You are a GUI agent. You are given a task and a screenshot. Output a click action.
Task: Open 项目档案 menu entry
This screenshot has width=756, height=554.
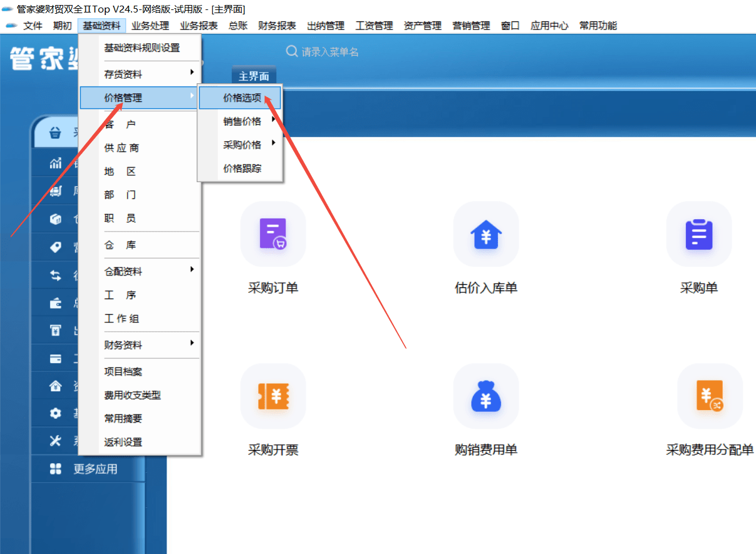[x=140, y=371]
